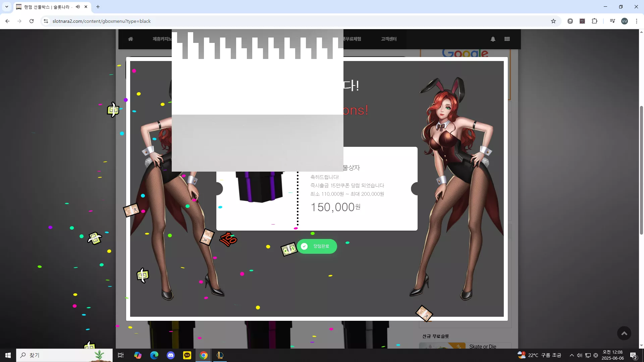
Task: View site information icon in address bar
Action: [46, 21]
